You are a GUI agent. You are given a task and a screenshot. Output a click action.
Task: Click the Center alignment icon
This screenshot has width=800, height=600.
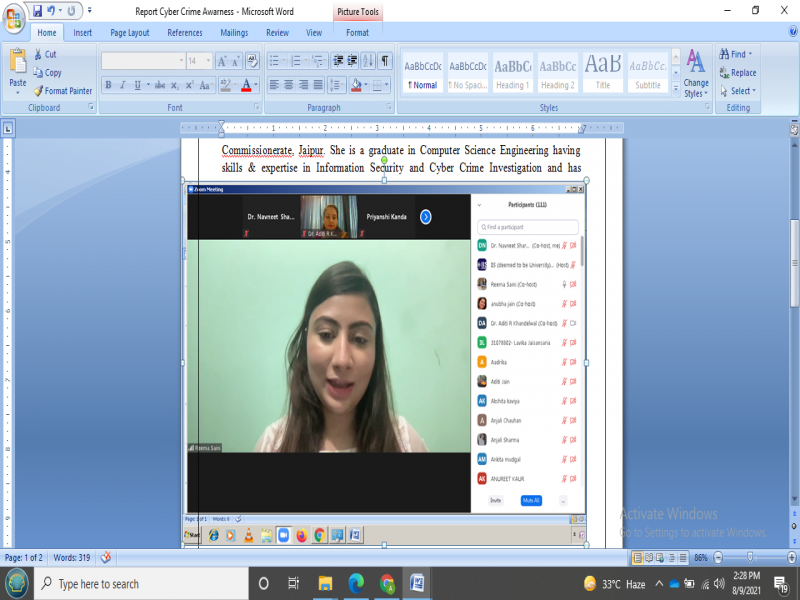point(288,85)
